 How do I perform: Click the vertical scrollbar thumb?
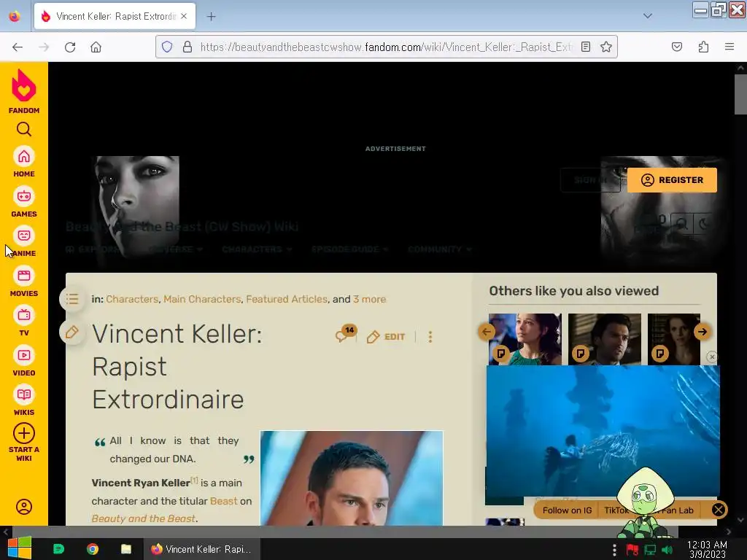tap(740, 94)
